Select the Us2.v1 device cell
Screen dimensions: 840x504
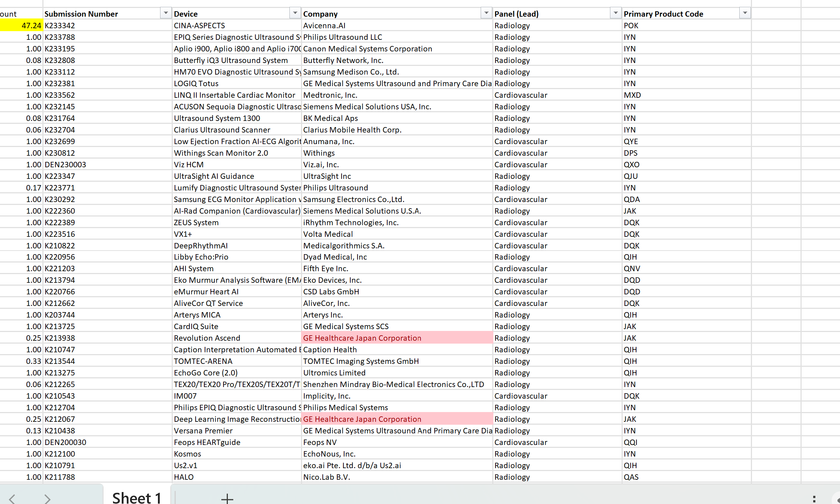point(237,465)
